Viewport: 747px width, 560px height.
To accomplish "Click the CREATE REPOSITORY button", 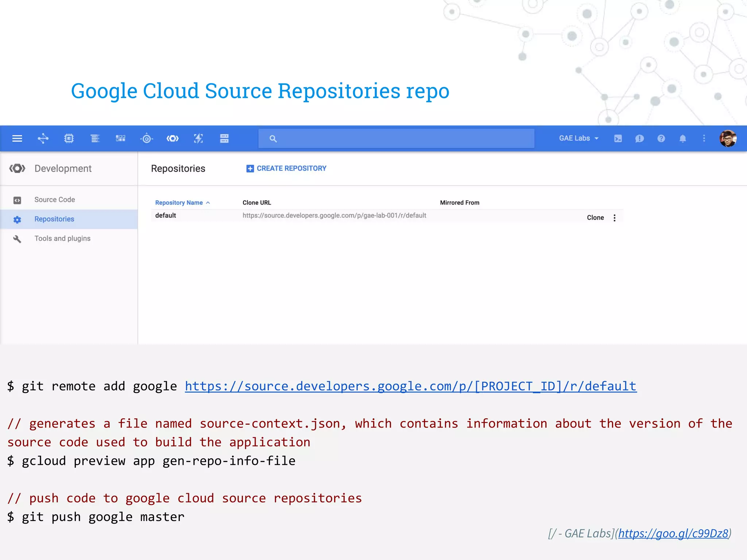I will click(x=286, y=168).
